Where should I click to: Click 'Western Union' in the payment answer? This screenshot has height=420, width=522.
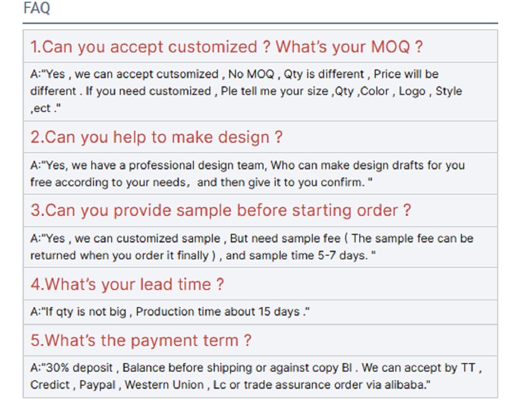pos(164,385)
